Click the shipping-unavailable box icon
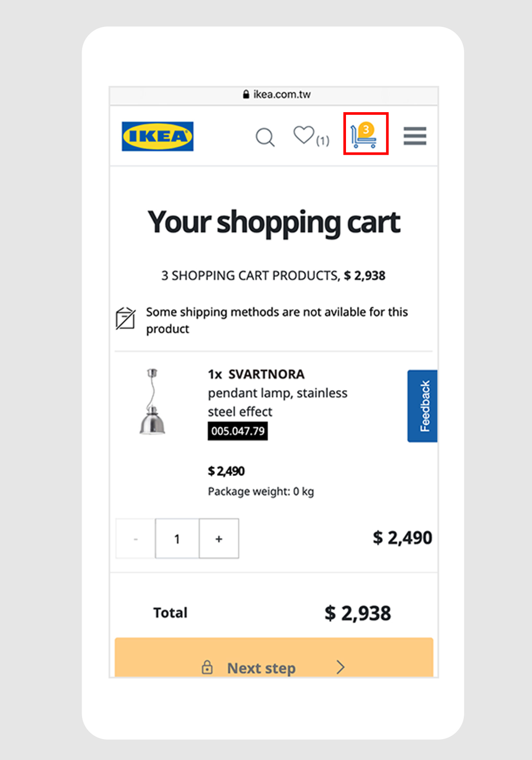The image size is (532, 760). [126, 318]
